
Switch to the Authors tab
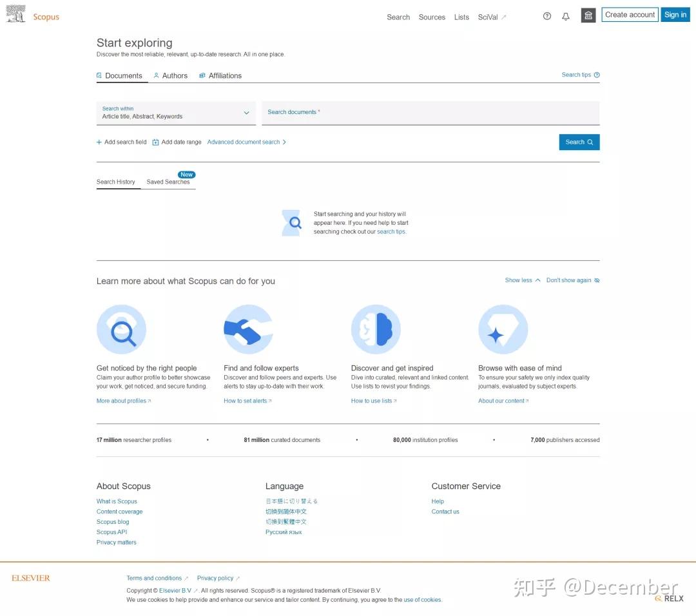click(171, 75)
